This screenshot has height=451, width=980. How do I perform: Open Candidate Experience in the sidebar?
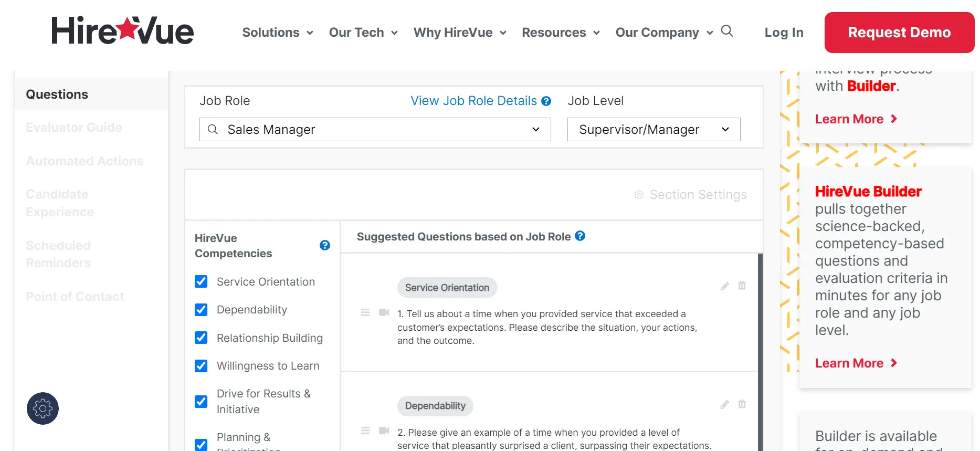coord(60,203)
